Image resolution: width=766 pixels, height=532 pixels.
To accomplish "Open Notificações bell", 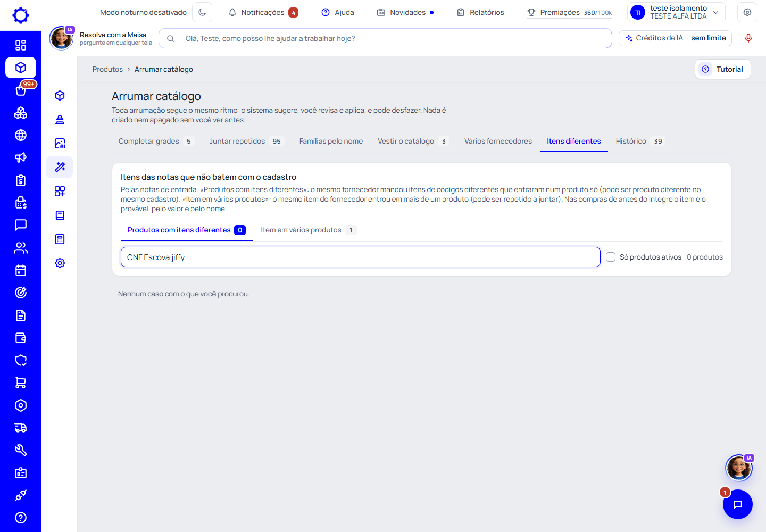I will pos(263,12).
